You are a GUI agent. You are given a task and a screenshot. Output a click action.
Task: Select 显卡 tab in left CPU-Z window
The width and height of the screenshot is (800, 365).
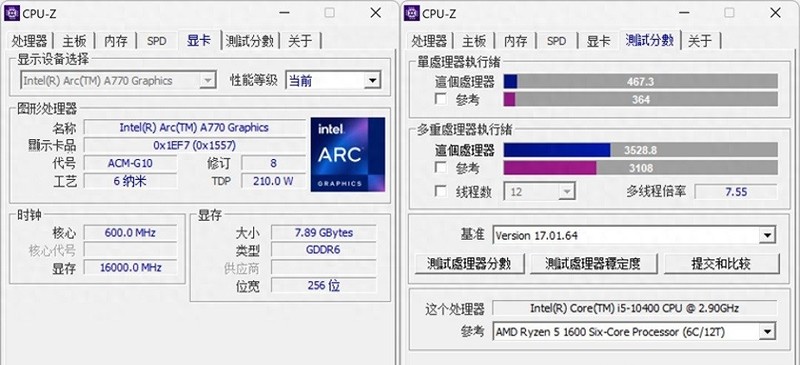(x=198, y=40)
